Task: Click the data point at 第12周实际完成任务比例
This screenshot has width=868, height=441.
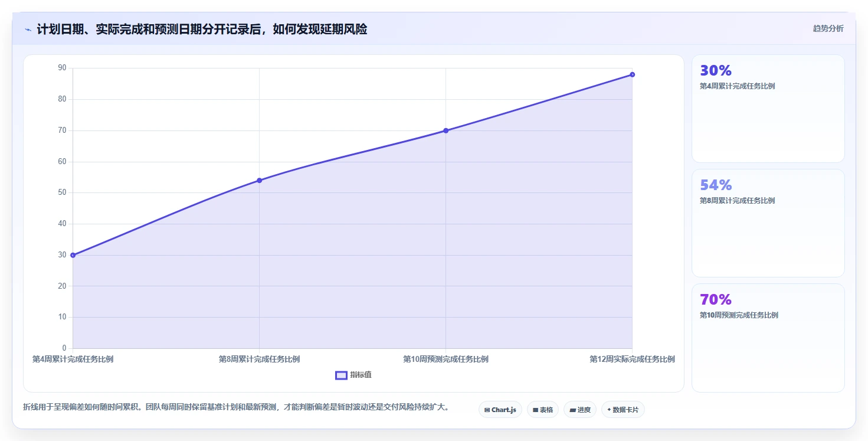Action: 632,74
